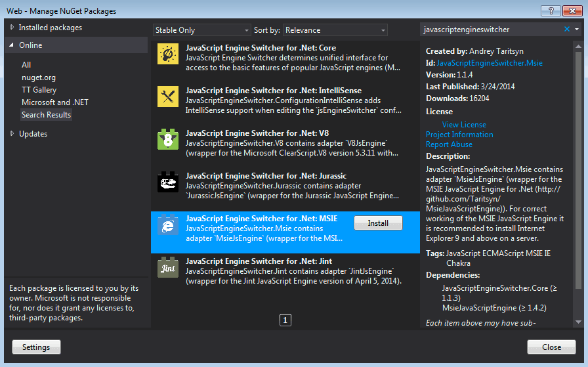
Task: Click the MSIE package title text
Action: (261, 219)
